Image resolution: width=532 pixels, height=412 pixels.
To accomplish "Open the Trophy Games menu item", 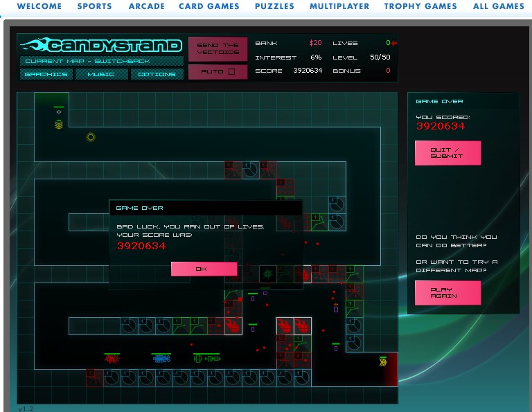I will click(x=420, y=6).
